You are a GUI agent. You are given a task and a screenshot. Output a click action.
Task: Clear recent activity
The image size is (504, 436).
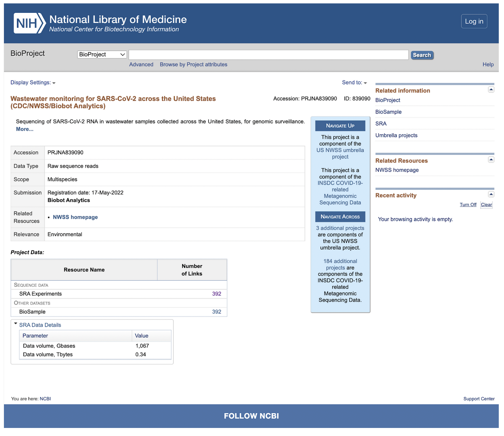[x=486, y=205]
